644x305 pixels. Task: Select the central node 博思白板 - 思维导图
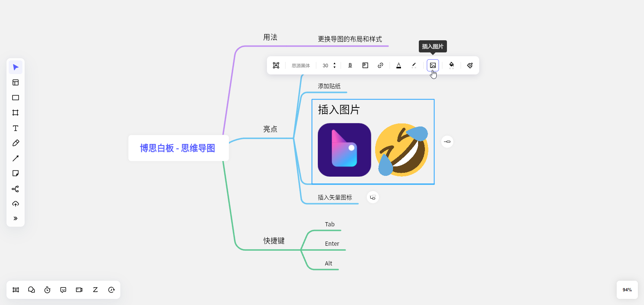coord(178,148)
